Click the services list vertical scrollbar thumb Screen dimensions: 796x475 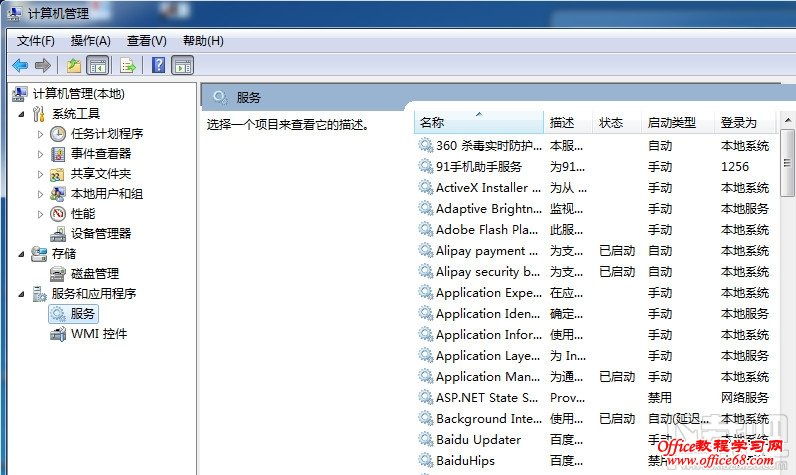coord(787,163)
